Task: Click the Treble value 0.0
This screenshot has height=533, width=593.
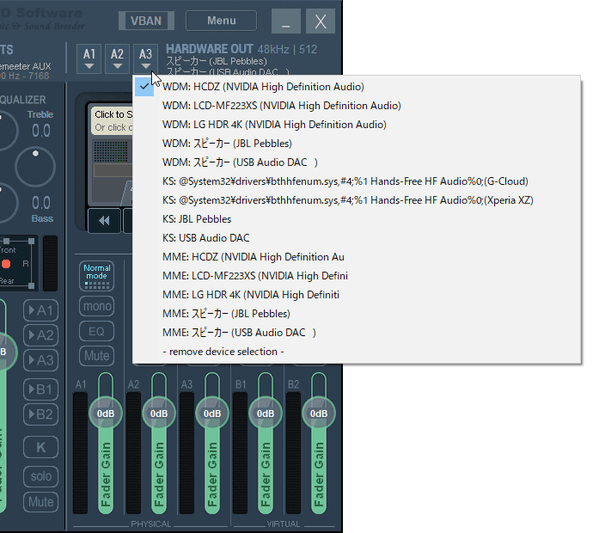Action: [41, 131]
